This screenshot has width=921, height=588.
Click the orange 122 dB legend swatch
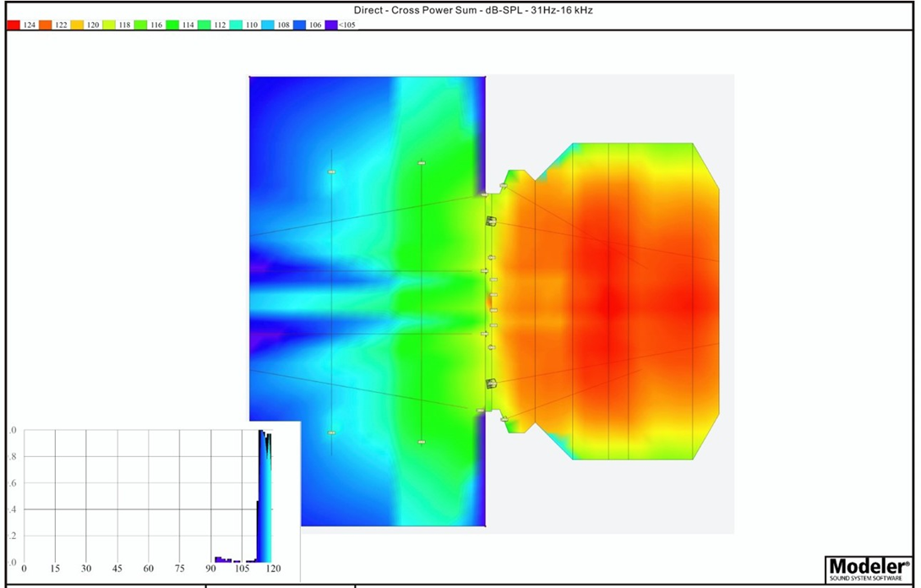pos(46,25)
